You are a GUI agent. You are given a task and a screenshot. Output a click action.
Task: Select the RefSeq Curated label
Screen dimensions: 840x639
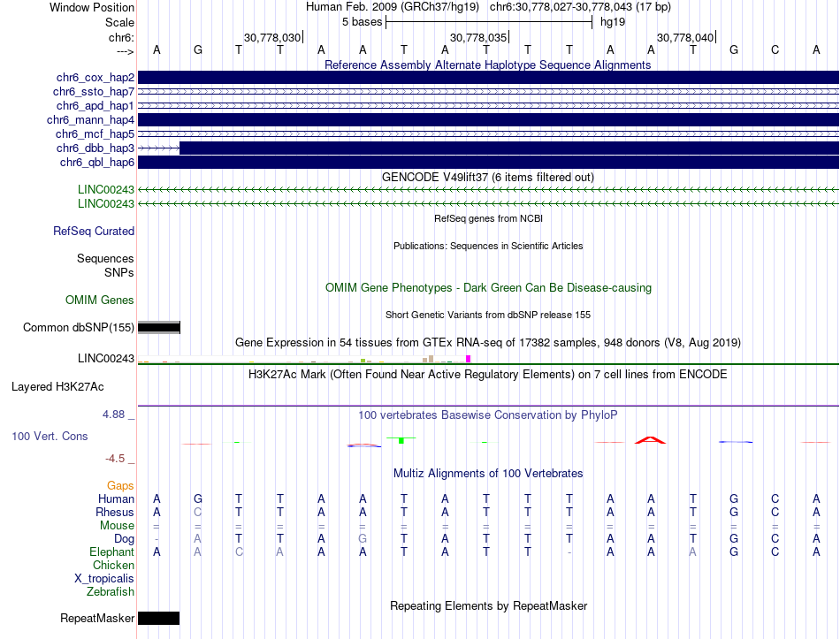[94, 231]
